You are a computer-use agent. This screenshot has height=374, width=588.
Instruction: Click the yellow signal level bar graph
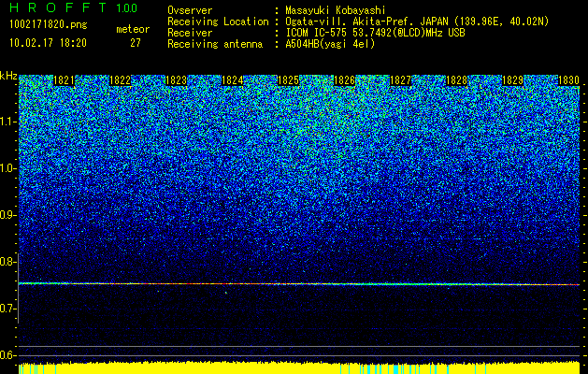[x=299, y=368]
